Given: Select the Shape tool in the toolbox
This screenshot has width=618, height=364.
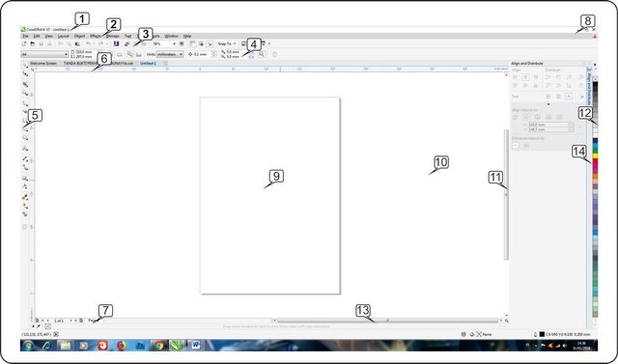Looking at the screenshot, I should click(25, 73).
